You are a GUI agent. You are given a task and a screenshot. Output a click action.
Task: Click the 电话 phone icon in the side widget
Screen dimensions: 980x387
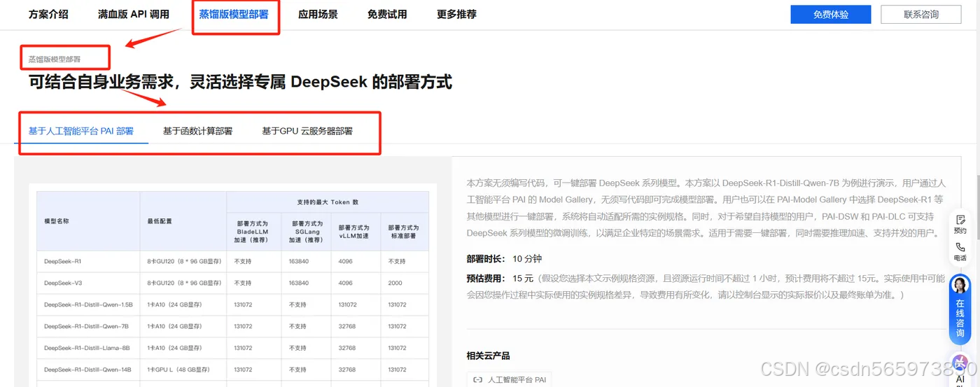[x=960, y=247]
